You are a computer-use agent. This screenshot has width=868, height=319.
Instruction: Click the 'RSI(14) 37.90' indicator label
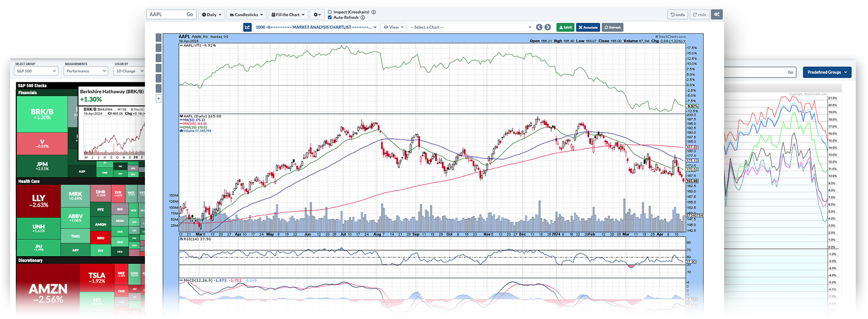(x=198, y=239)
